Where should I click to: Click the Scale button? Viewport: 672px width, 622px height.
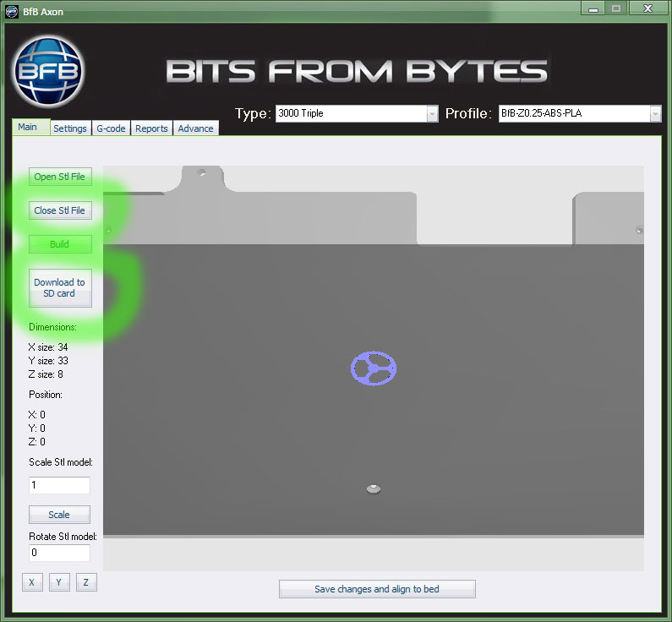(x=59, y=515)
